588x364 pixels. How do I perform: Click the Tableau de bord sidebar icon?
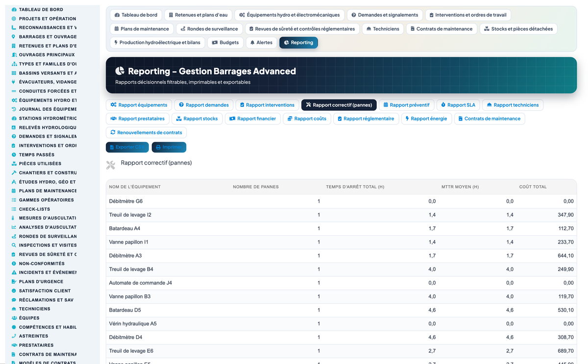click(14, 9)
